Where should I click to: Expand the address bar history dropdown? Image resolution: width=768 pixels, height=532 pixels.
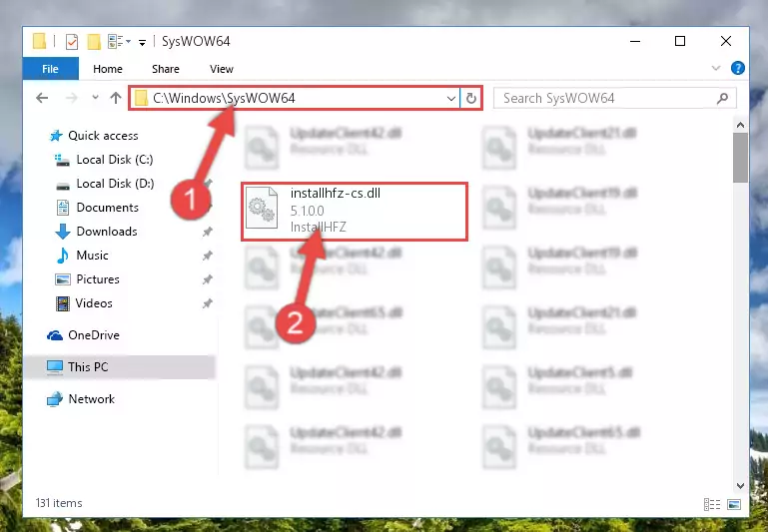pos(451,99)
